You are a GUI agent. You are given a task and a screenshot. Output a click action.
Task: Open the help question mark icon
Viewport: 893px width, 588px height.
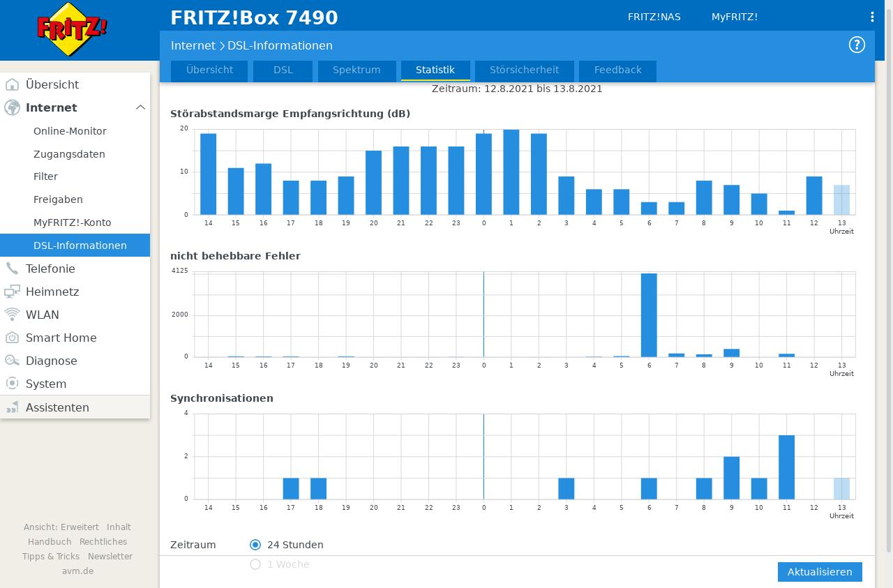coord(857,45)
